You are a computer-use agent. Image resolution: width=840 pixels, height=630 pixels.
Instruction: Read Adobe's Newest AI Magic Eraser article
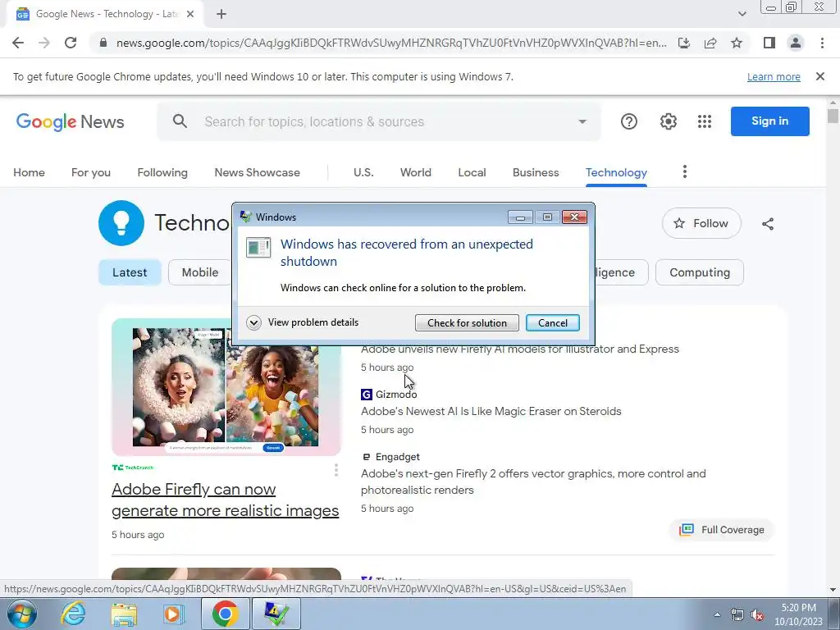(x=491, y=412)
